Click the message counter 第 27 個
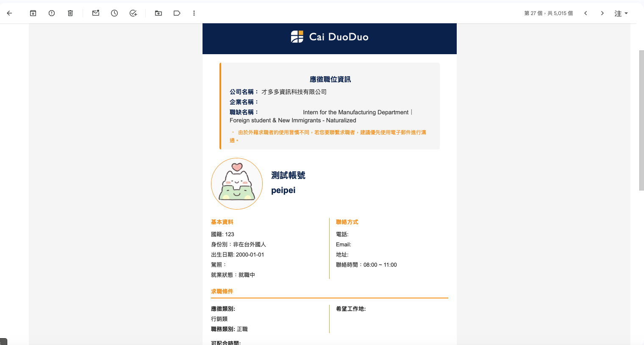The height and width of the screenshot is (345, 644). click(533, 13)
